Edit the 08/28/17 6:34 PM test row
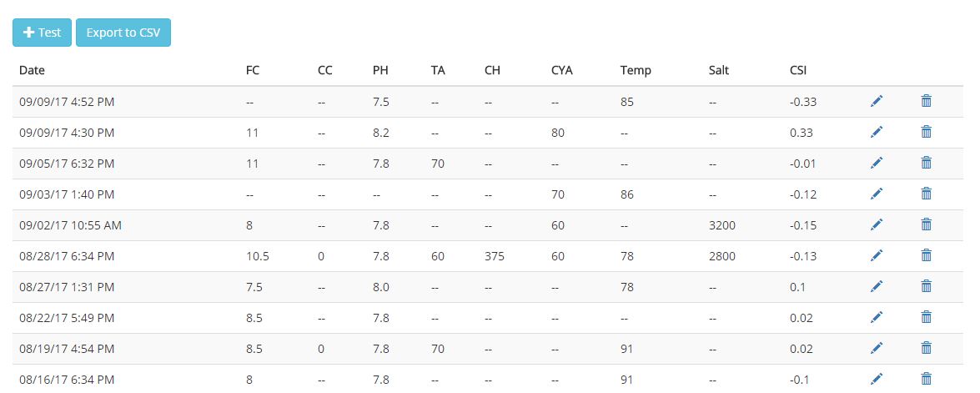980x393 pixels. [877, 255]
